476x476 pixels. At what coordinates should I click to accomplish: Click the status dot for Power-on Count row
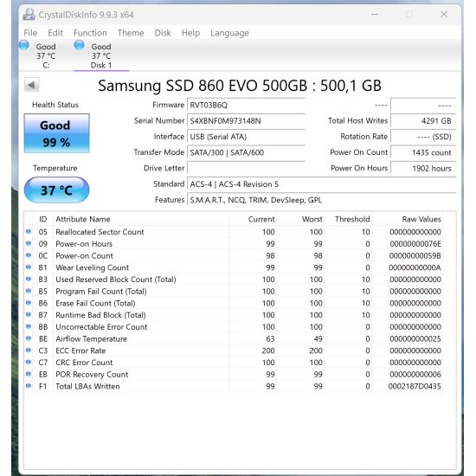tap(29, 255)
